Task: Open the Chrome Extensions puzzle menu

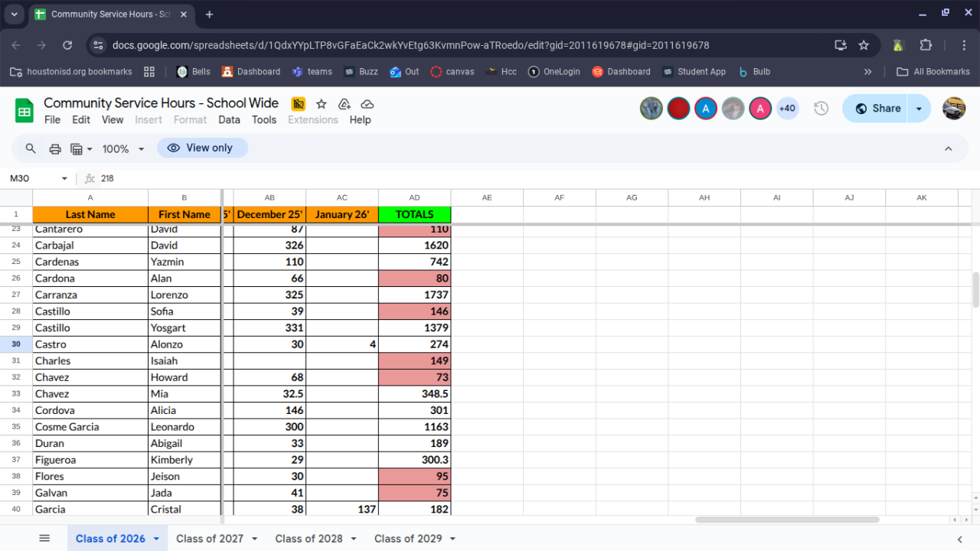Action: [x=925, y=45]
